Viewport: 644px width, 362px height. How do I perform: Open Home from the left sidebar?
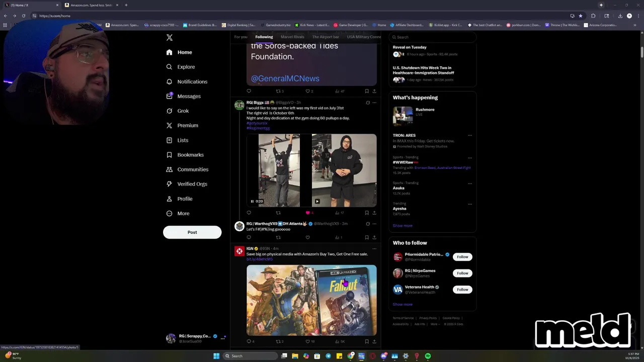pos(179,52)
